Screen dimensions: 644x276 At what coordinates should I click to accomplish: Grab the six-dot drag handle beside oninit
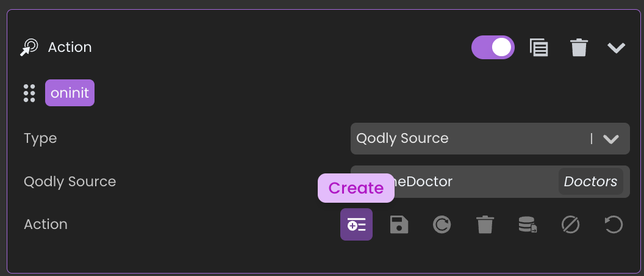click(x=29, y=93)
